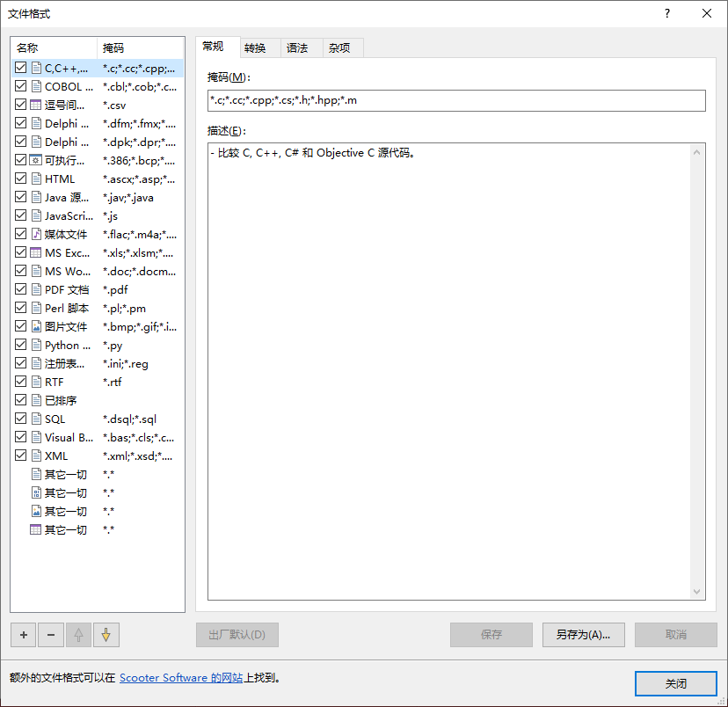The height and width of the screenshot is (707, 728).
Task: Click inside the 描述 description text area
Action: [449, 371]
